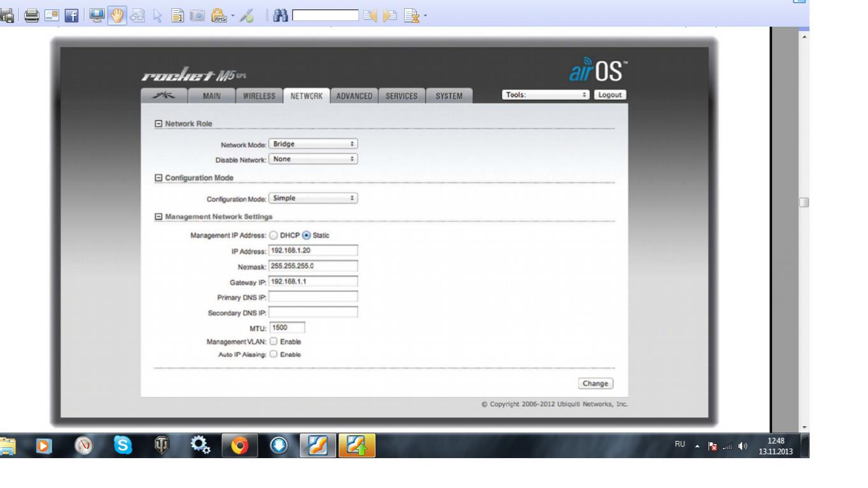This screenshot has width=868, height=488.
Task: Enable the Management VLAN checkbox
Action: tap(274, 342)
